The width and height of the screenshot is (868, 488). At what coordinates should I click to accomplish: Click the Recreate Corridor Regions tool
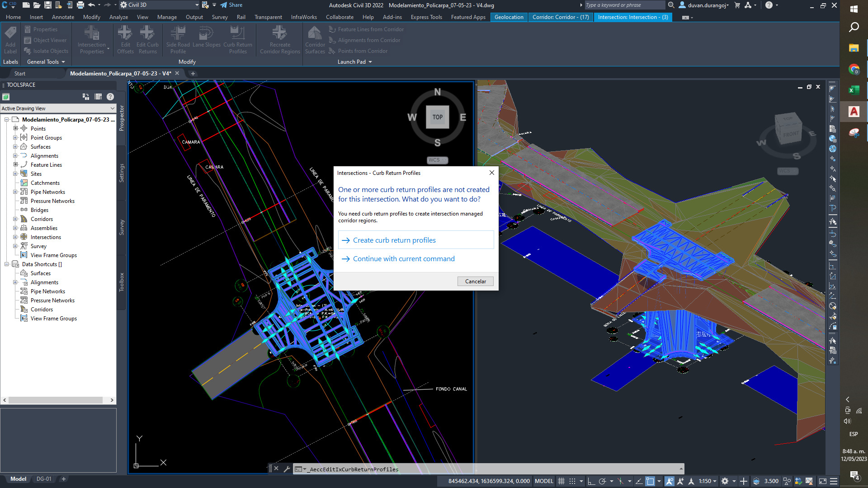click(279, 39)
